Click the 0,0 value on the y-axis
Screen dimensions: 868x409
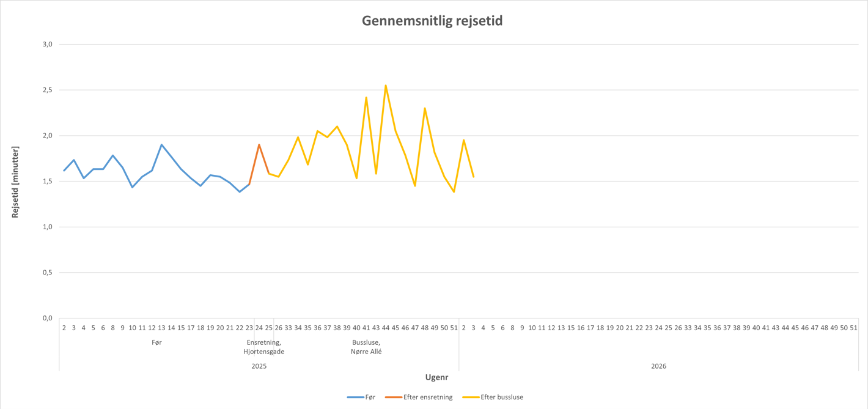tap(47, 318)
